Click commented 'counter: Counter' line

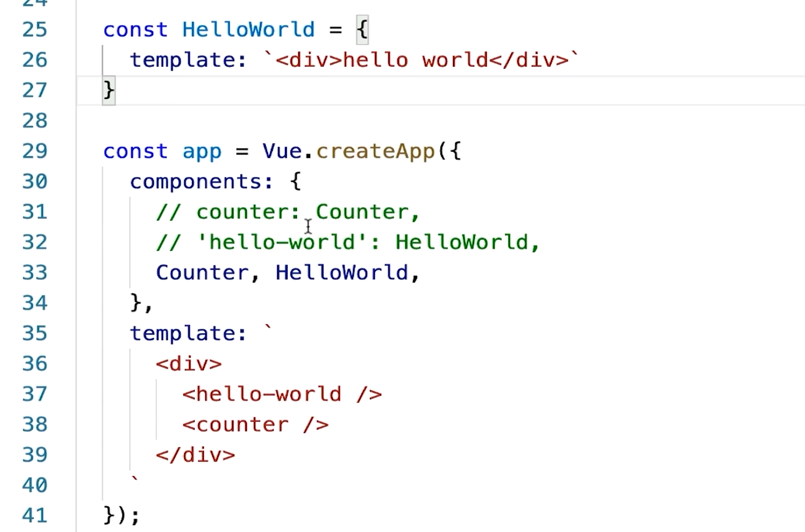288,212
